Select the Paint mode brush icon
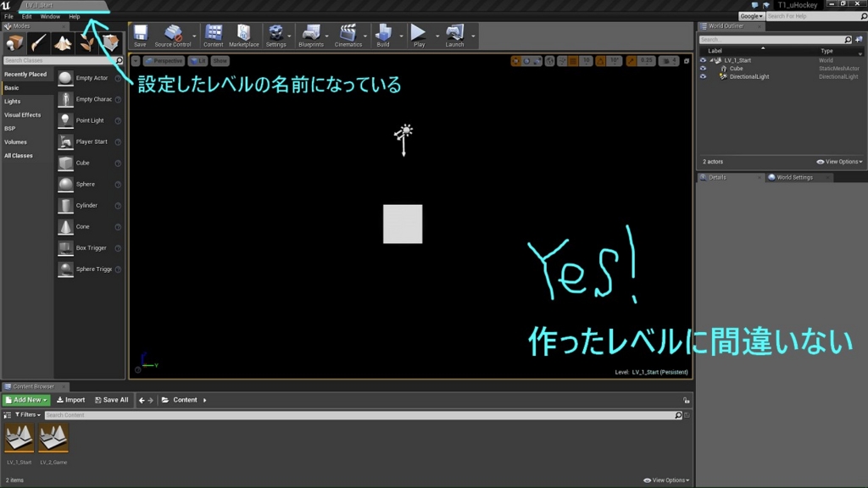Screen dimensions: 868x488 pyautogui.click(x=38, y=42)
